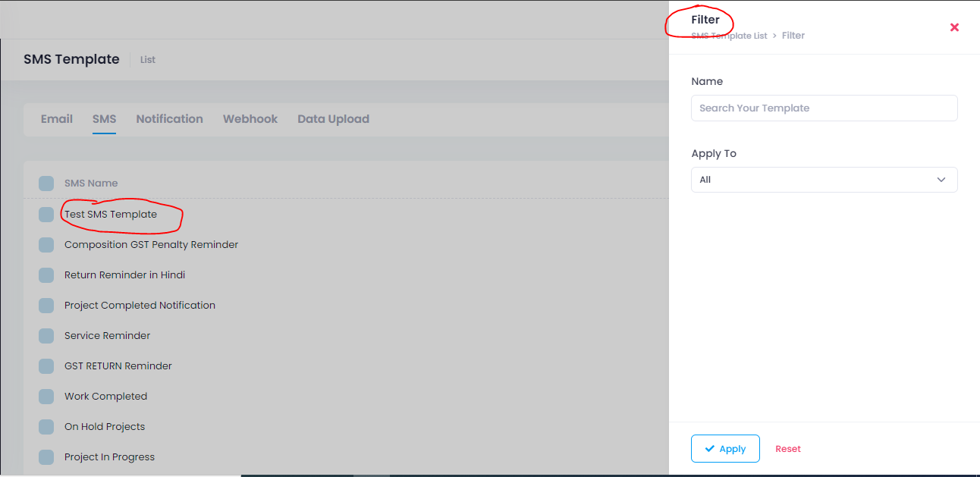The image size is (980, 477).
Task: Check the GST RETURN Reminder checkbox
Action: tap(46, 366)
